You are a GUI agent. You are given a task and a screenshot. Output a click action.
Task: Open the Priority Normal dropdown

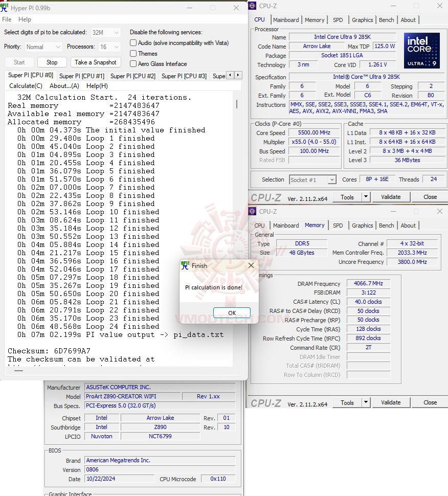(43, 47)
